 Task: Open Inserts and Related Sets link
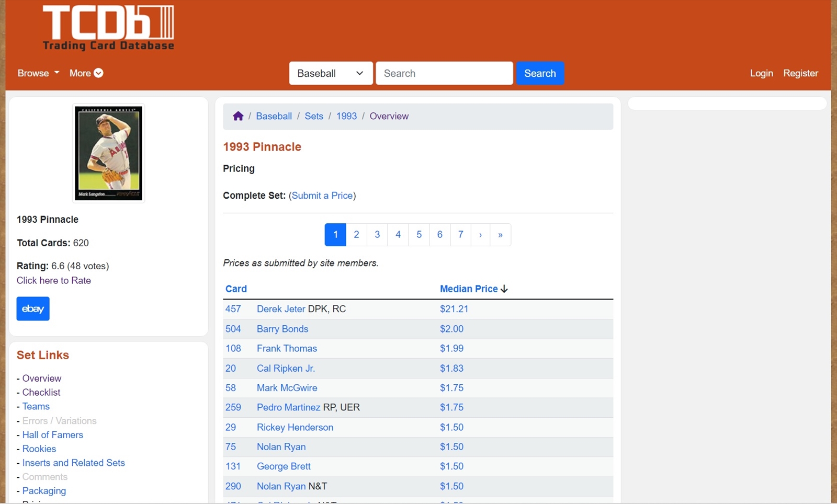[74, 463]
